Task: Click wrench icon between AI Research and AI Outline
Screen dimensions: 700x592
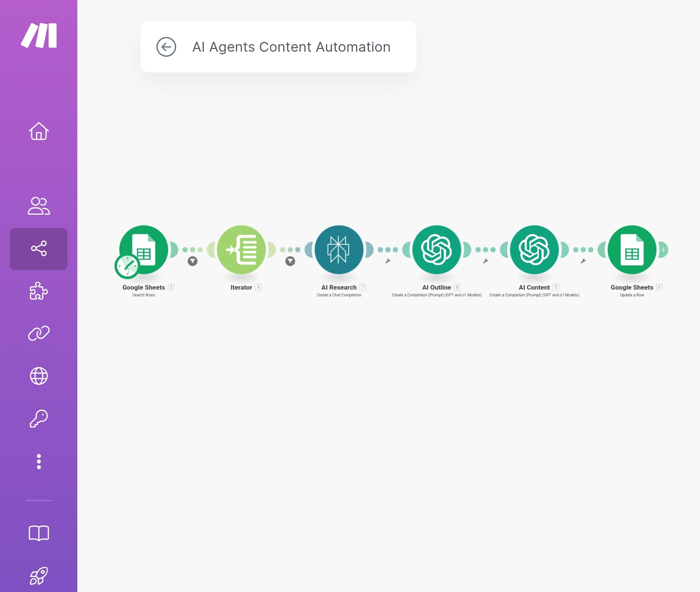Action: (388, 261)
